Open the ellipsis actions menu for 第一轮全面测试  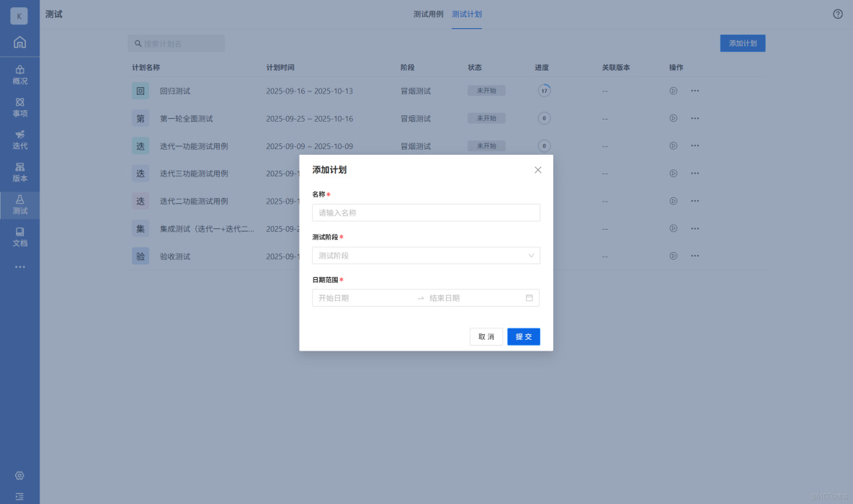695,118
